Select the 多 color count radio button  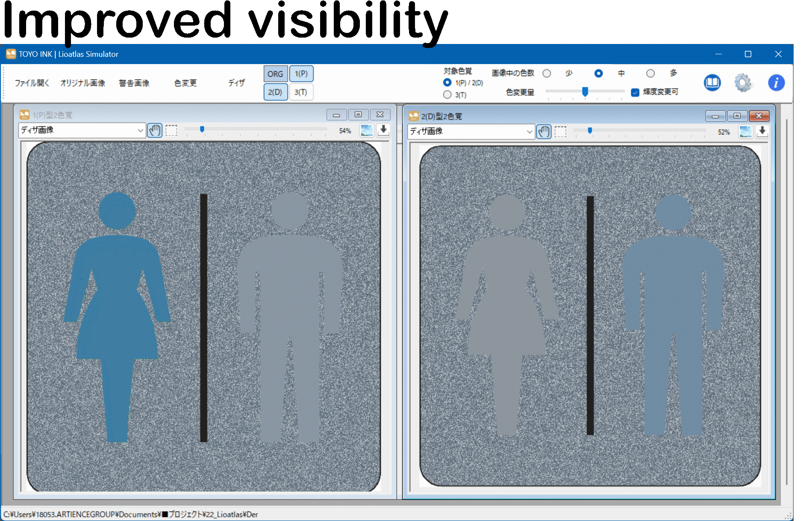(x=650, y=73)
